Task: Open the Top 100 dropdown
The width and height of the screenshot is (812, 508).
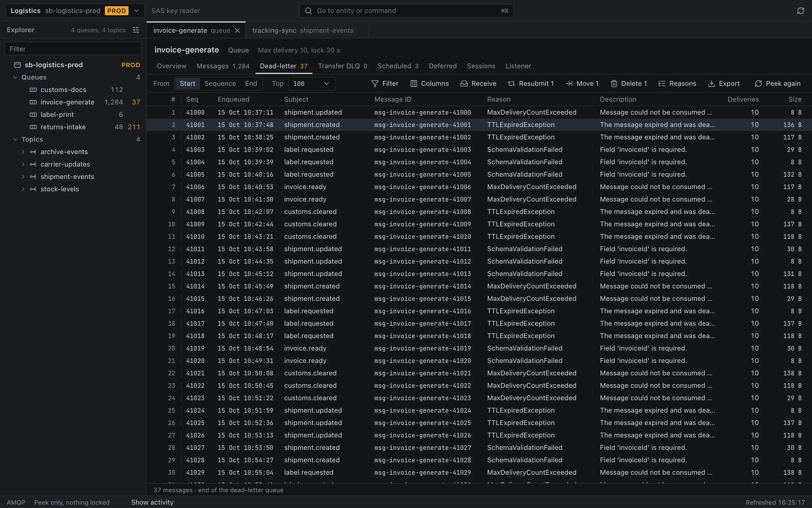Action: pos(311,83)
